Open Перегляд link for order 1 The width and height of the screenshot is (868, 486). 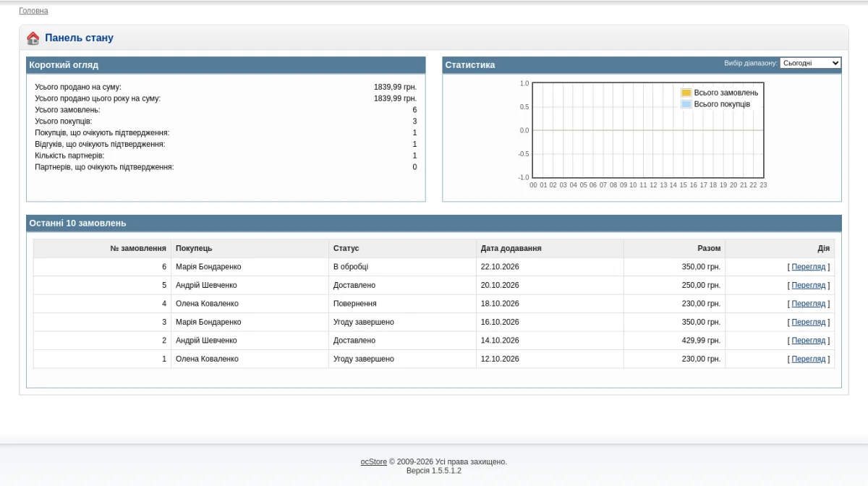click(808, 359)
